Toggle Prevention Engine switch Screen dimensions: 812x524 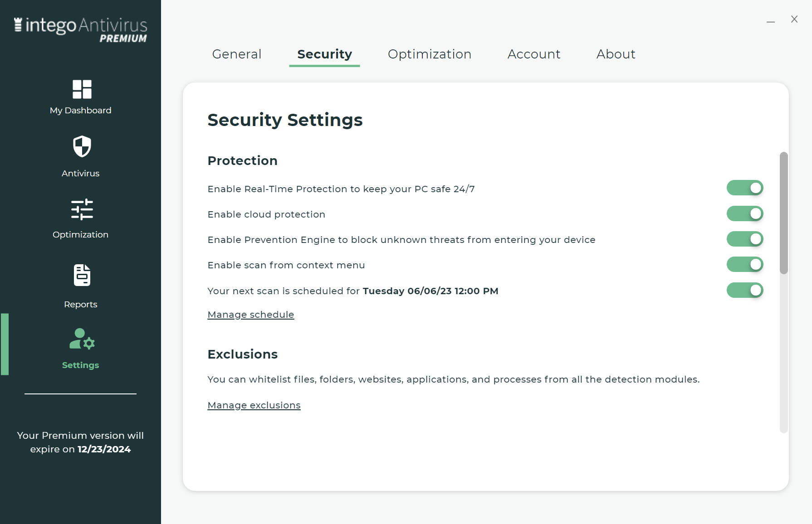click(x=745, y=239)
